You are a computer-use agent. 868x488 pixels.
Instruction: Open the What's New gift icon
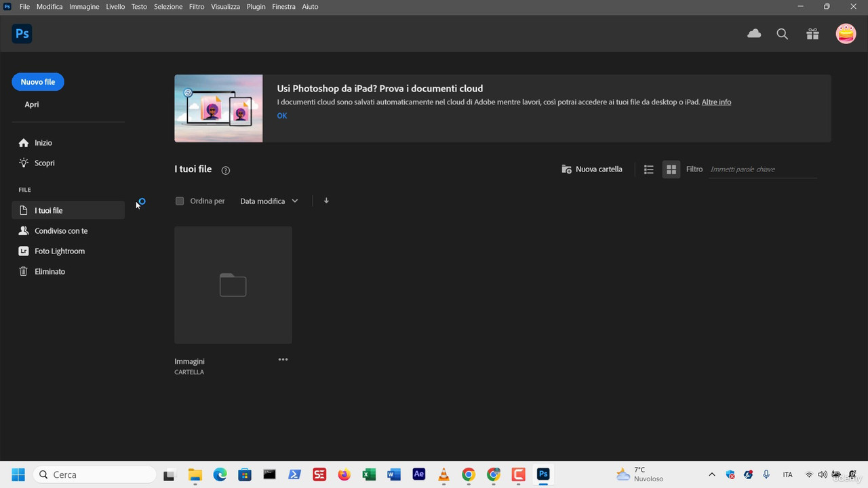pos(812,34)
